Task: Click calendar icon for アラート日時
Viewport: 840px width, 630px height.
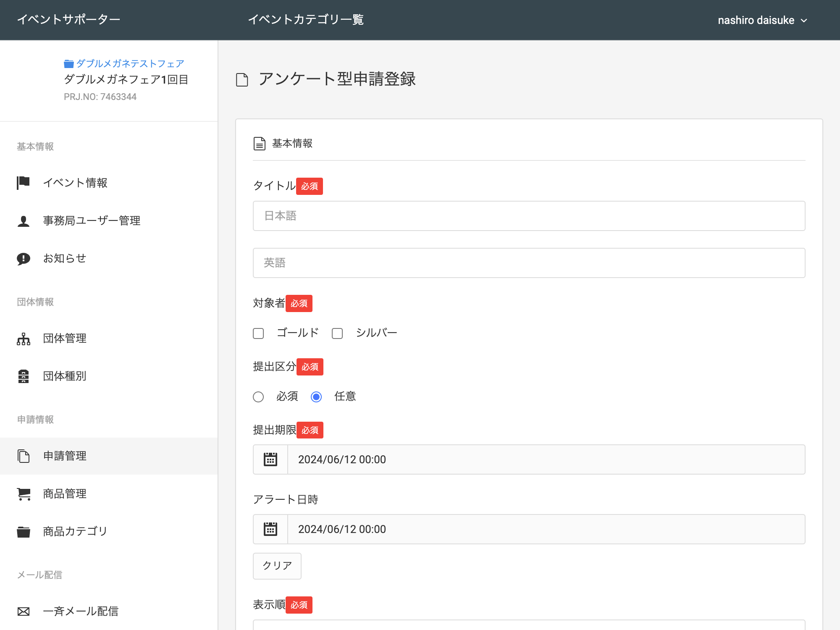Action: click(x=270, y=529)
